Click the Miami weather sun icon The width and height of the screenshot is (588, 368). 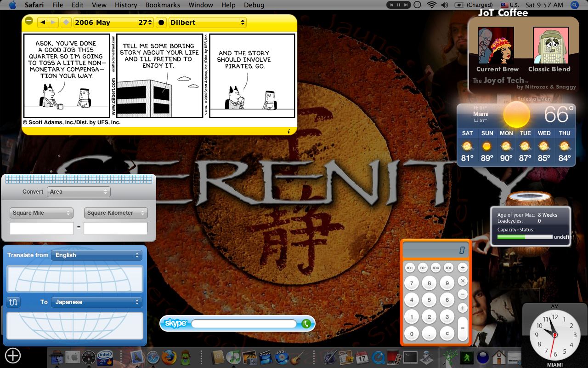[x=516, y=114]
